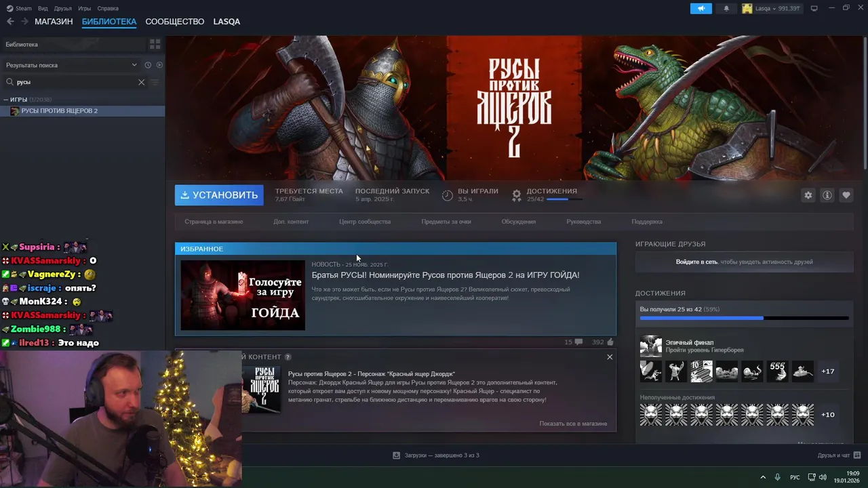Show hidden system tray icons
Image resolution: width=868 pixels, height=488 pixels.
click(x=762, y=477)
